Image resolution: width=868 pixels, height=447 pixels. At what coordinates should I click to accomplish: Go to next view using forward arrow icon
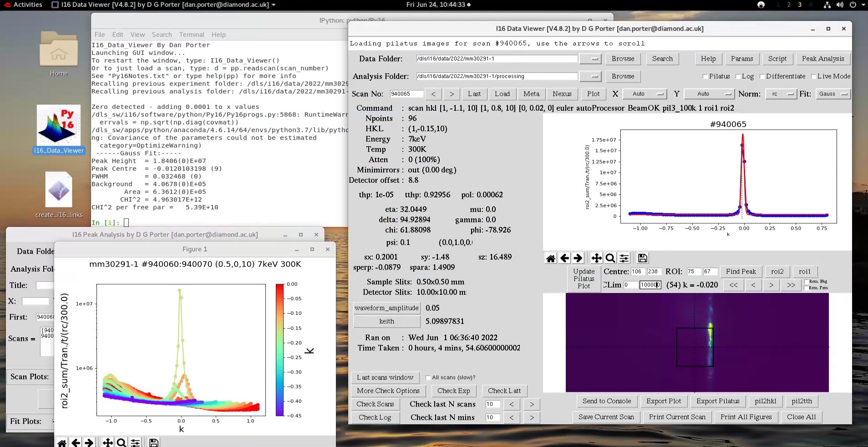(x=578, y=258)
